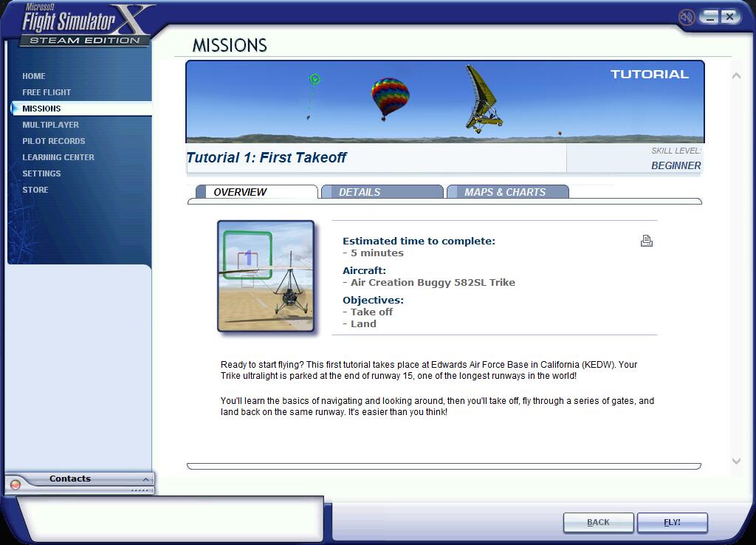Open the MAPS & CHARTS tab

pos(508,192)
